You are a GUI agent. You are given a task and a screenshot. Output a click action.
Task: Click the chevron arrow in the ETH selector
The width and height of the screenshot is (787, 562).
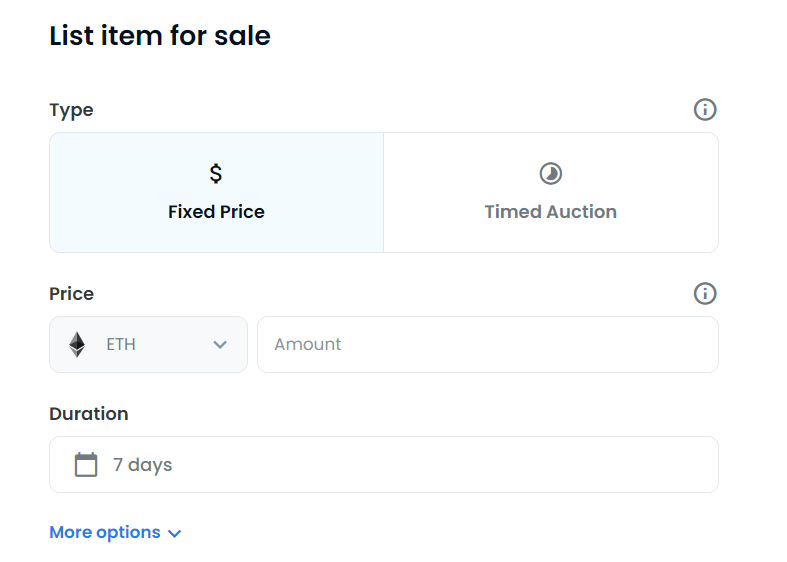pyautogui.click(x=220, y=345)
